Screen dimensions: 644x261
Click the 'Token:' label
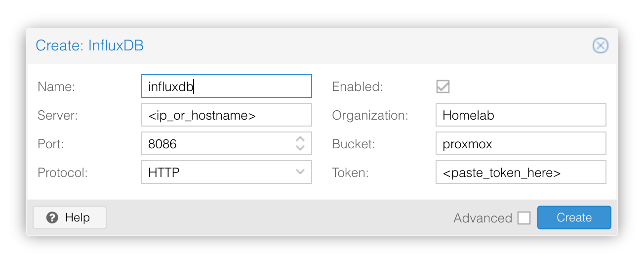tap(350, 173)
